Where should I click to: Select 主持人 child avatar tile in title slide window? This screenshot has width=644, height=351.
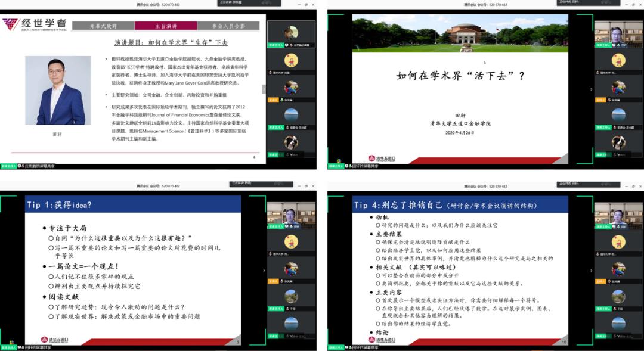[x=618, y=89]
